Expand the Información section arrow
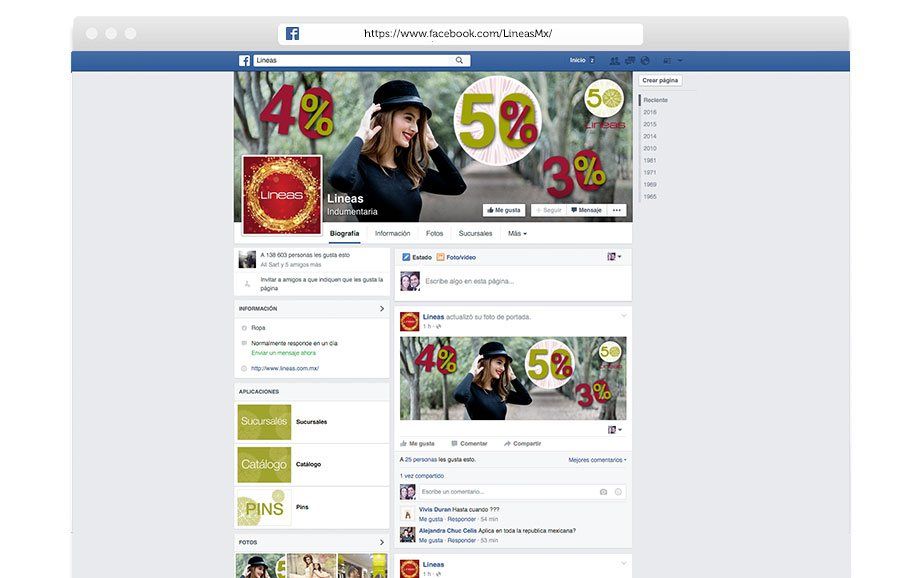This screenshot has height=578, width=924. [381, 309]
